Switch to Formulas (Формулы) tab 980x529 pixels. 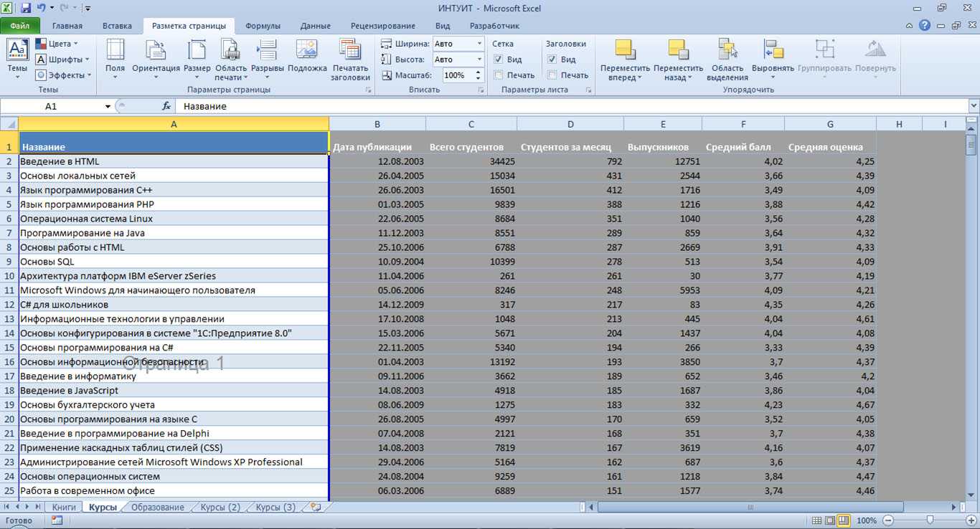263,26
